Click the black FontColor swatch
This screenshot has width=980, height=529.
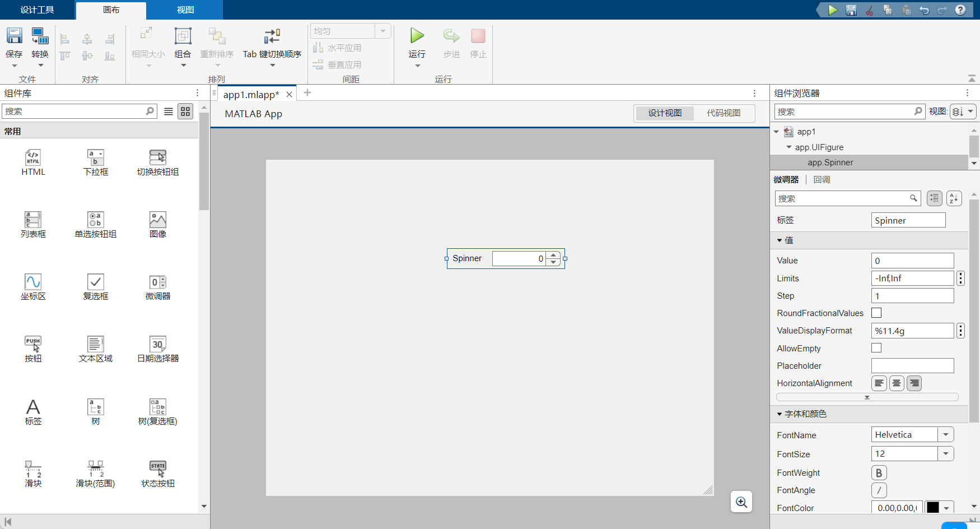pyautogui.click(x=933, y=508)
